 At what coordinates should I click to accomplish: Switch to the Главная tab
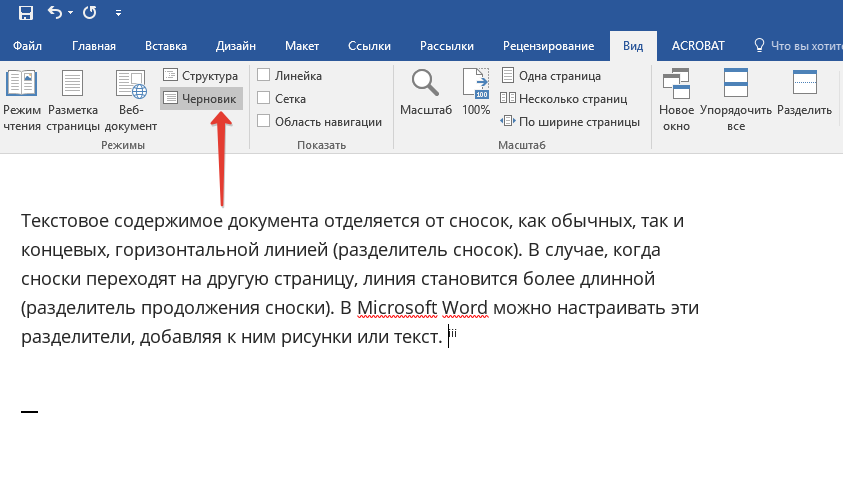click(94, 46)
